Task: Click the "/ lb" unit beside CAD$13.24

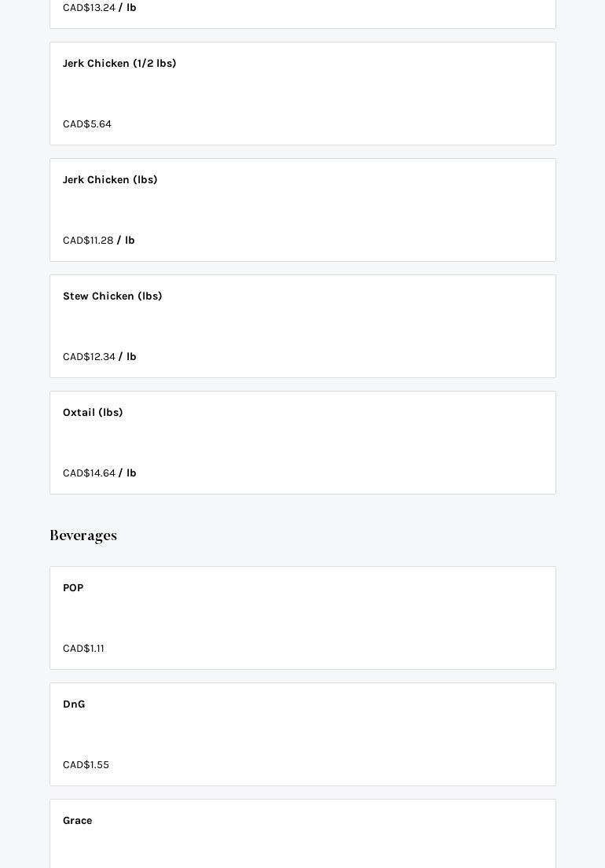Action: click(x=128, y=8)
